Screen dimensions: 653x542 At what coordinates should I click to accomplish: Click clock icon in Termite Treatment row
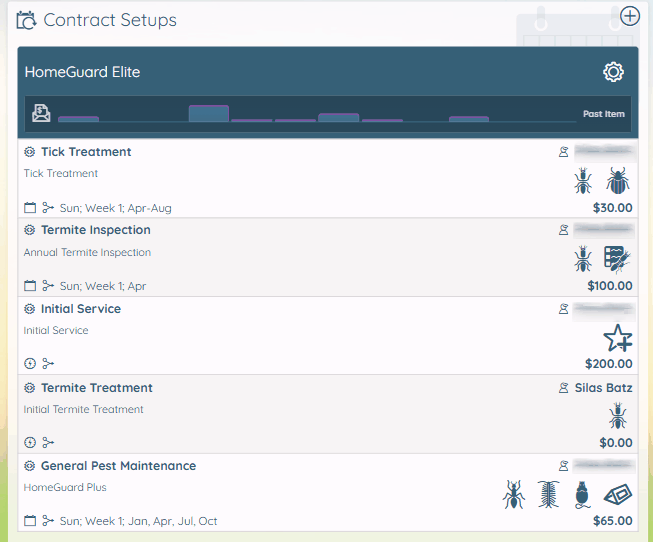[30, 442]
